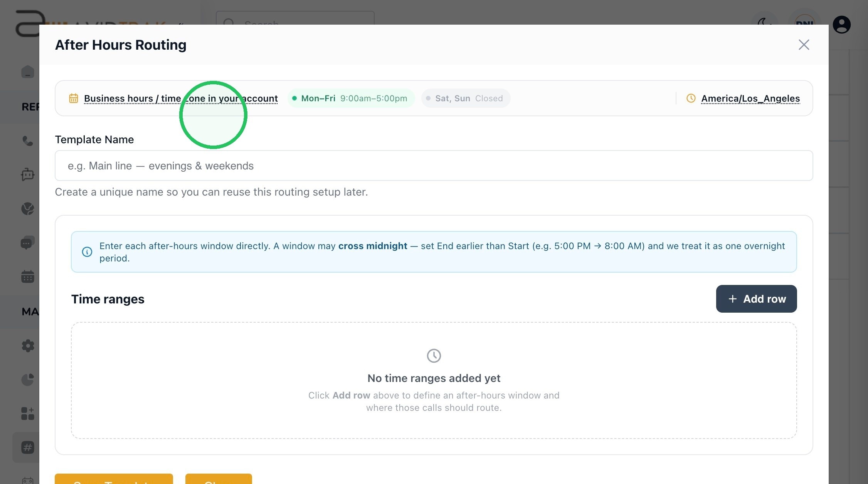Open the settings gear icon in the sidebar
The width and height of the screenshot is (868, 484).
pyautogui.click(x=28, y=346)
